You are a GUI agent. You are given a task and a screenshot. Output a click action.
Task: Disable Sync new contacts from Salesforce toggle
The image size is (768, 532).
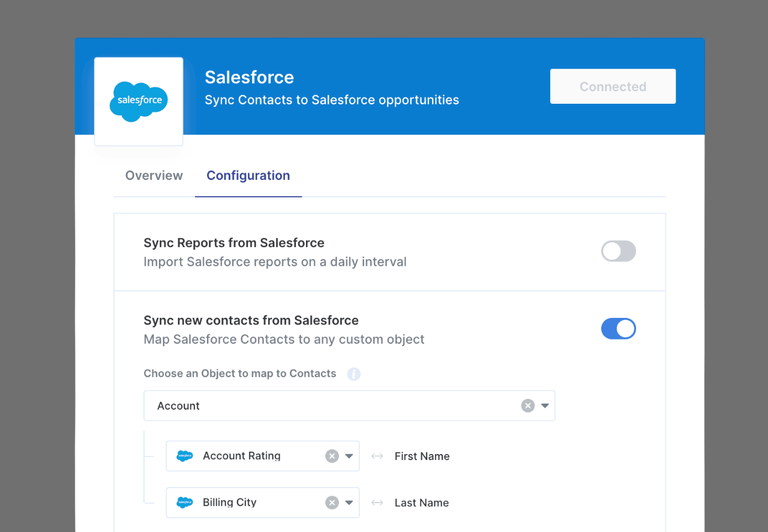pos(619,329)
